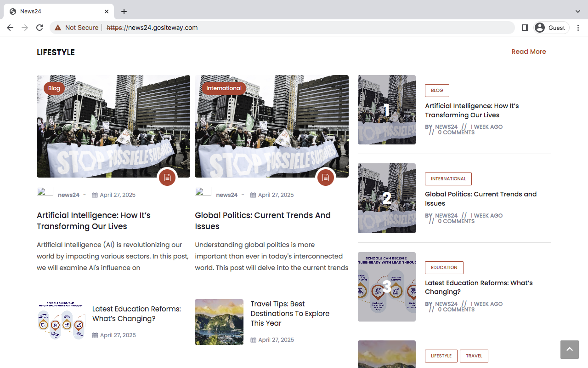
Task: Click the calendar icon under Travel Tips
Action: (x=253, y=340)
